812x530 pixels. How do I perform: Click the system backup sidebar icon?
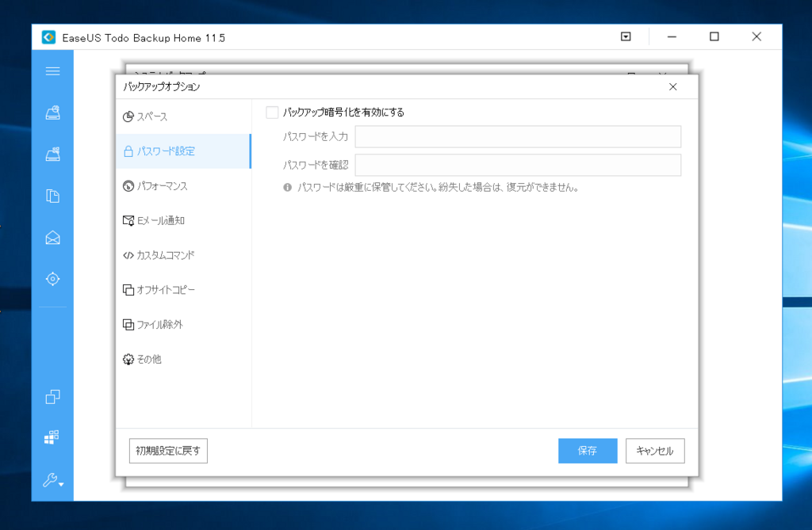52,154
